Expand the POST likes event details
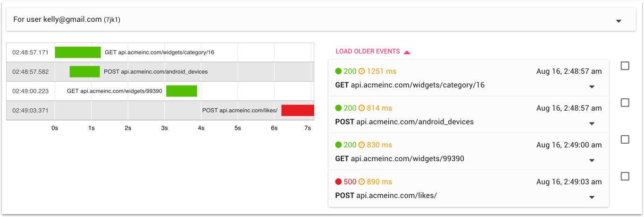The height and width of the screenshot is (217, 644). click(592, 198)
